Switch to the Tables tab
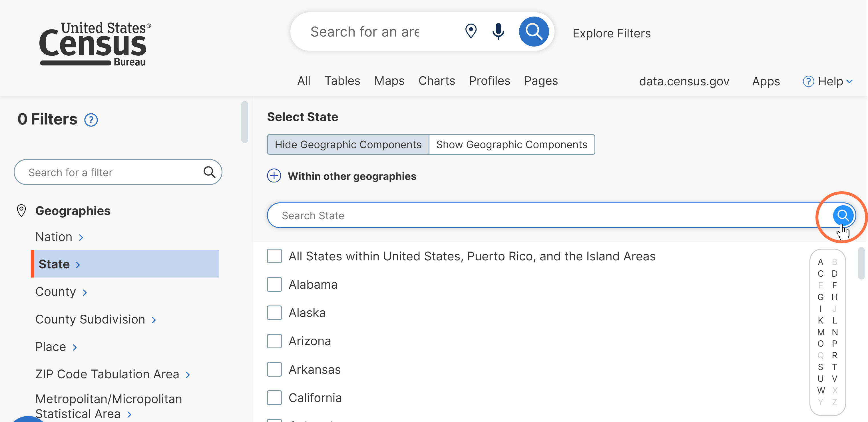The image size is (868, 422). click(x=342, y=81)
